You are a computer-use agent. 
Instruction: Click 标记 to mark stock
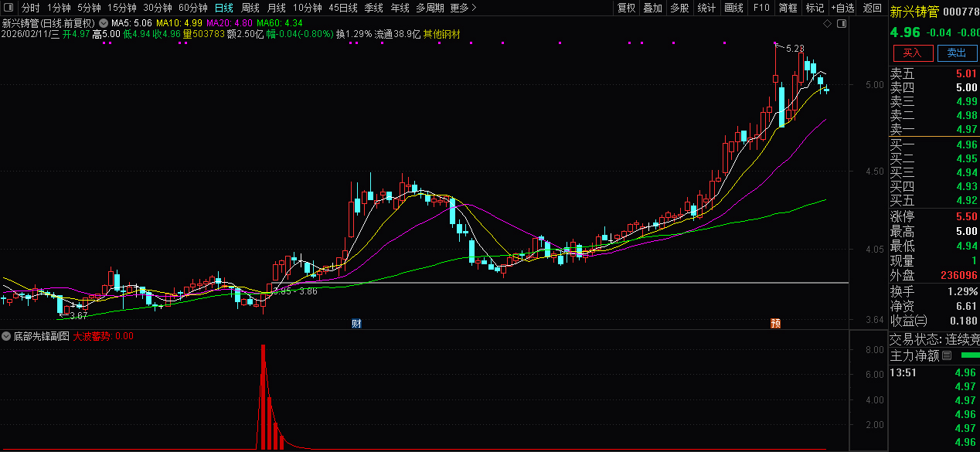815,8
